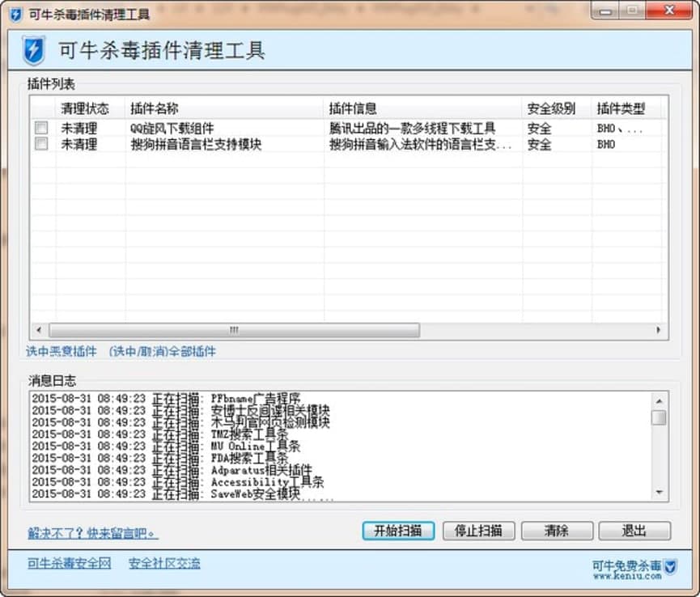Click 选中恶意插件 link
700x597 pixels.
62,352
